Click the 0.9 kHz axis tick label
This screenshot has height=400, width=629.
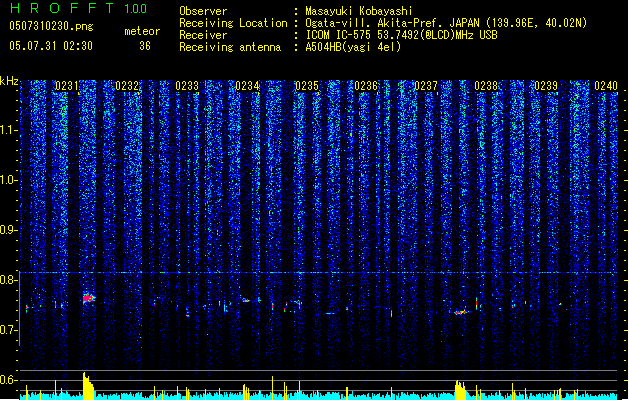coord(8,230)
